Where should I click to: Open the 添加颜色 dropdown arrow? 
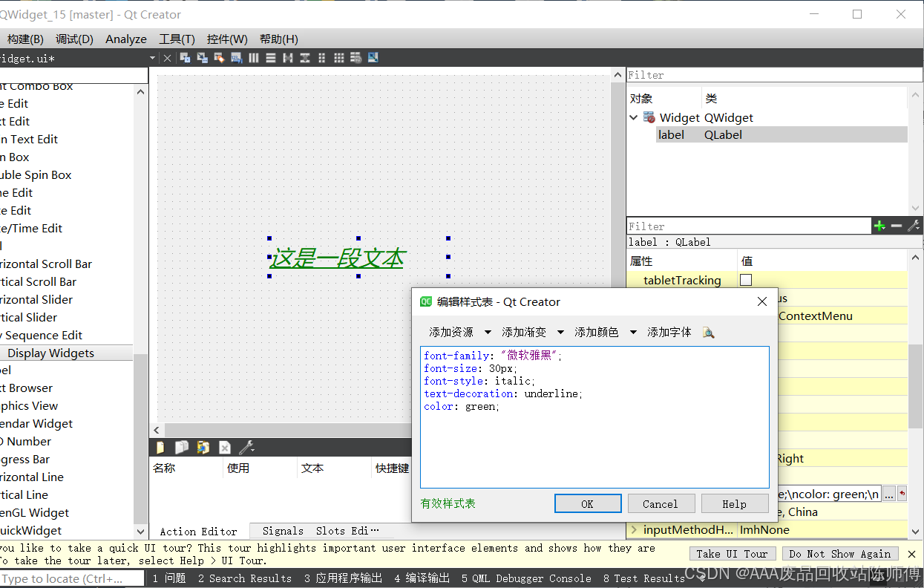[x=633, y=332]
